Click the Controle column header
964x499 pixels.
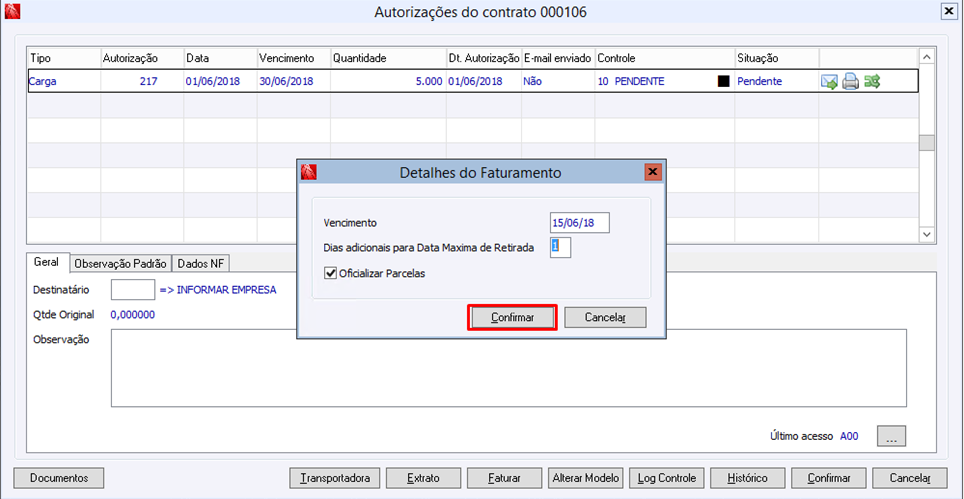pos(665,58)
